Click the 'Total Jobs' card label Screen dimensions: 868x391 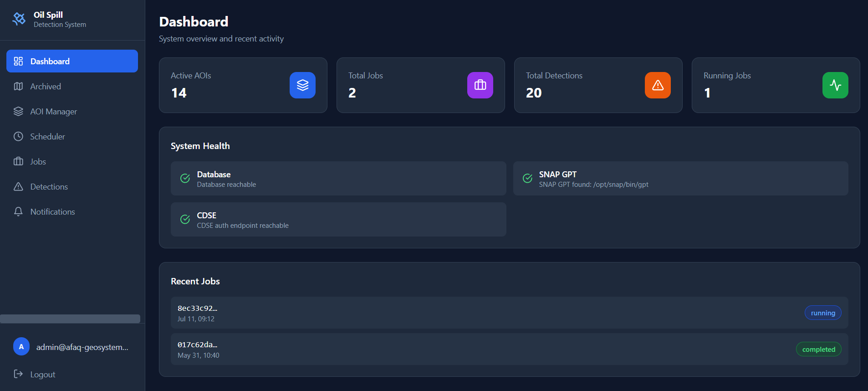coord(366,76)
